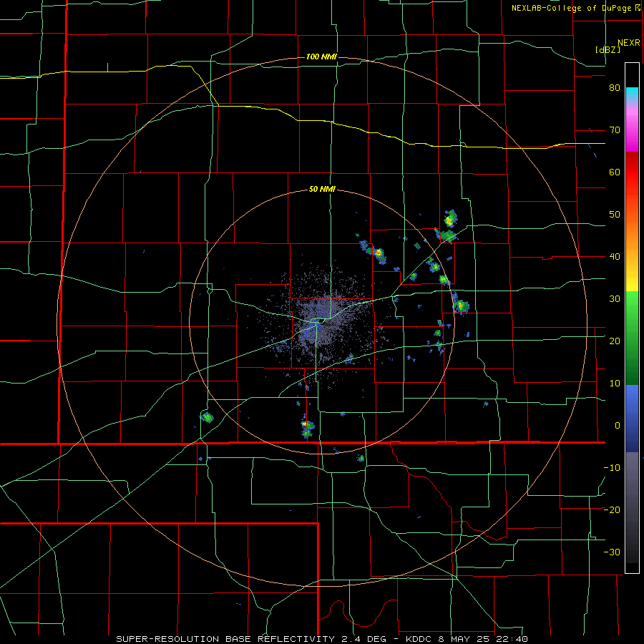Click the 40 value on the dBZ scale
Image resolution: width=644 pixels, height=644 pixels.
[x=615, y=257]
